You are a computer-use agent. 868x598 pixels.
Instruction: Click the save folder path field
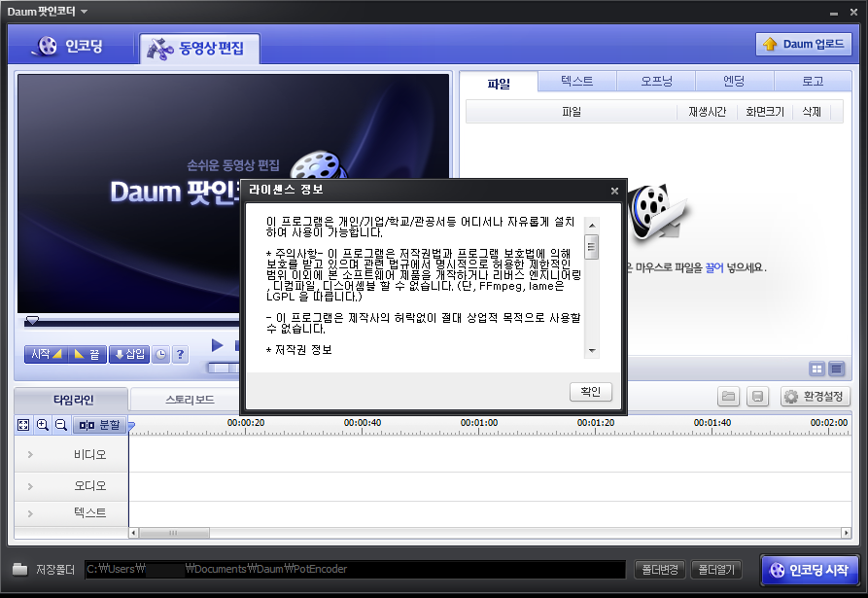[x=355, y=569]
